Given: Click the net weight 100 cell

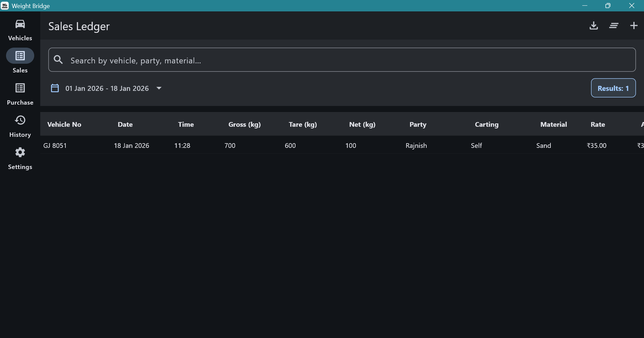Looking at the screenshot, I should (x=351, y=146).
